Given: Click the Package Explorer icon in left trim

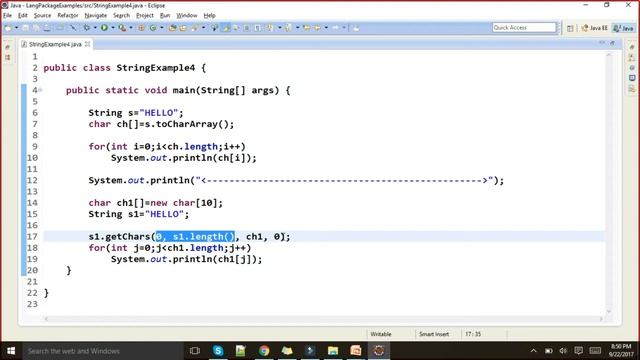Looking at the screenshot, I should [x=7, y=58].
